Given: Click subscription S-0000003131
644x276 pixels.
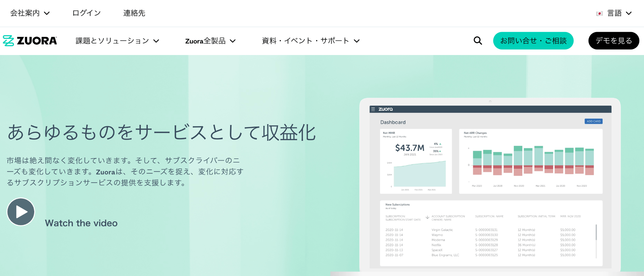Looking at the screenshot, I should (486, 230).
